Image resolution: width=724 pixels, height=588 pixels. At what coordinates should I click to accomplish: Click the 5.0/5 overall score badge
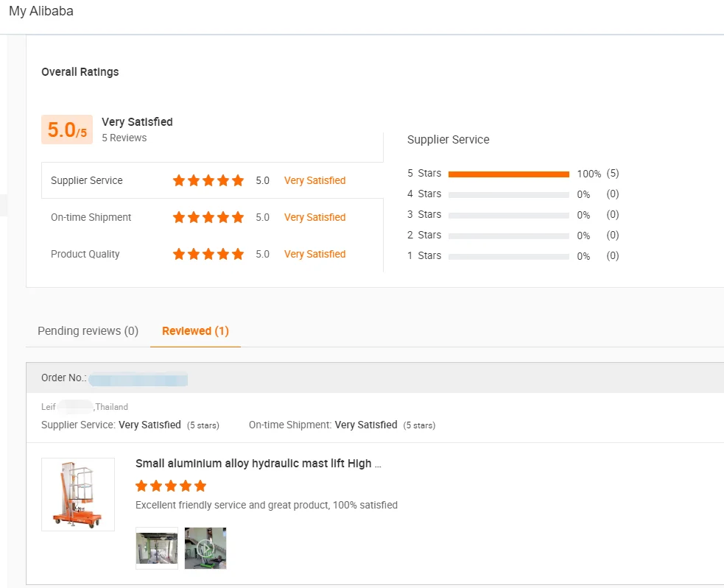[x=67, y=130]
